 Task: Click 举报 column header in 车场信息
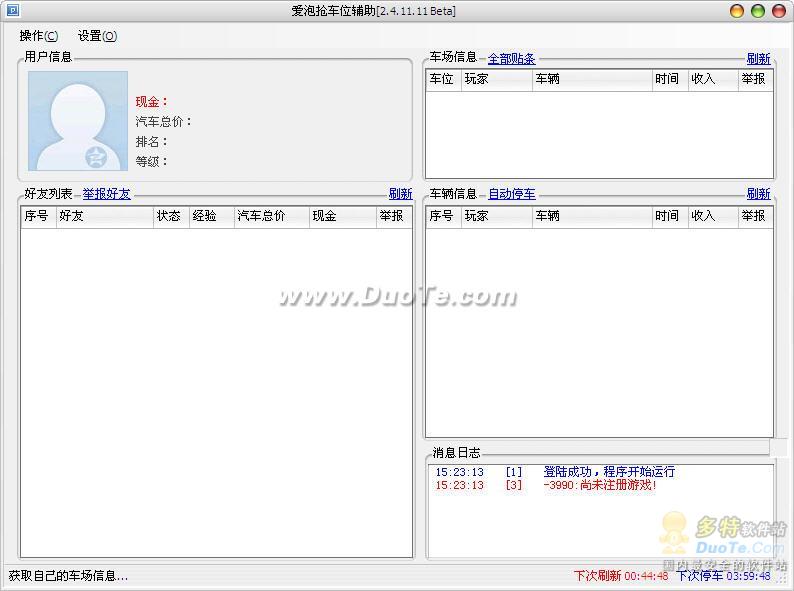(x=756, y=80)
